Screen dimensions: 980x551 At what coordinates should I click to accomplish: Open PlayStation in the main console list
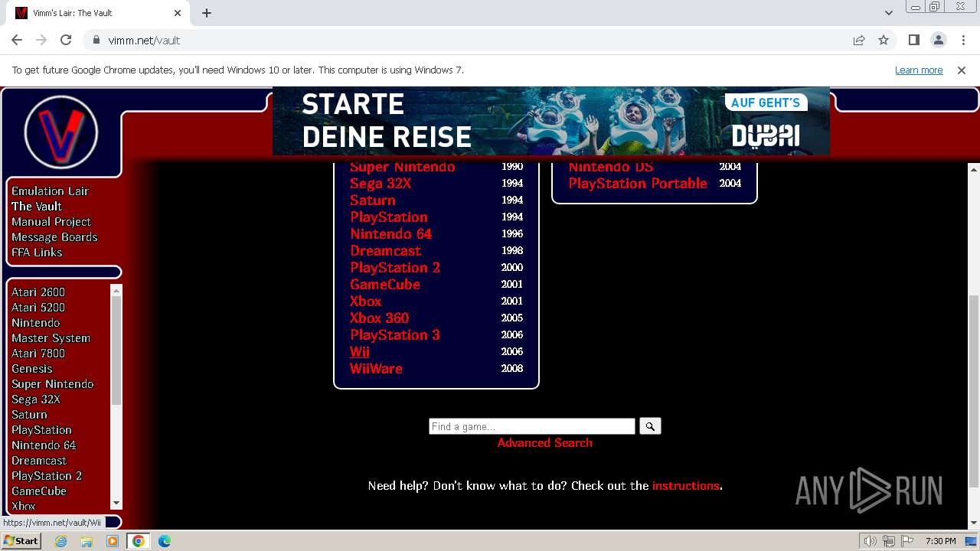click(x=389, y=217)
